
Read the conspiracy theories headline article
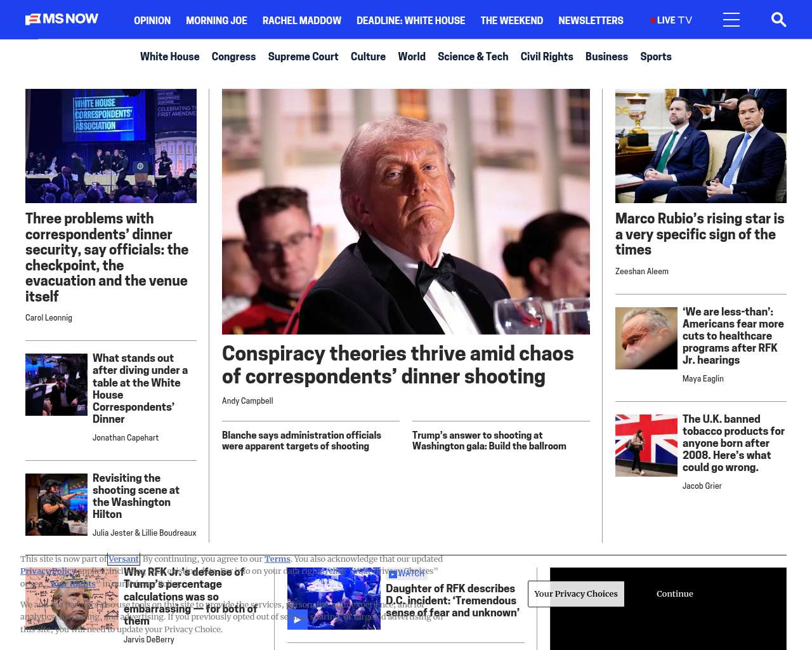pyautogui.click(x=397, y=365)
